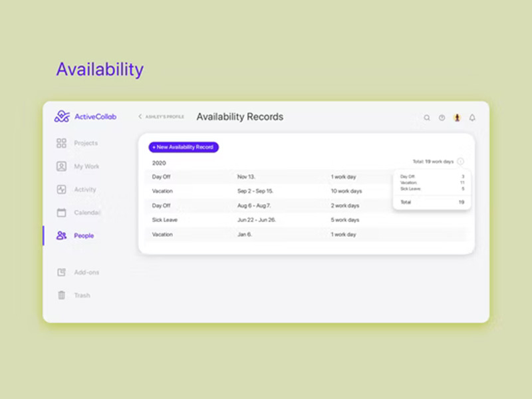Click the Calendar icon in sidebar
Viewport: 532px width, 399px height.
tap(61, 213)
